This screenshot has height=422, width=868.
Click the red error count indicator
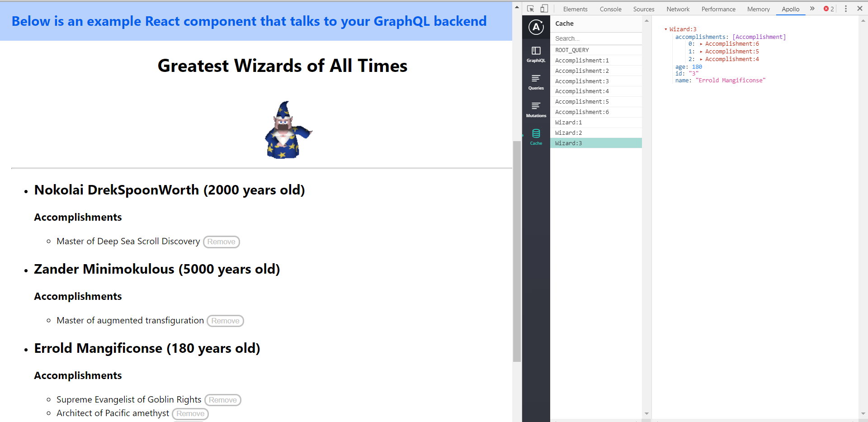pos(829,9)
